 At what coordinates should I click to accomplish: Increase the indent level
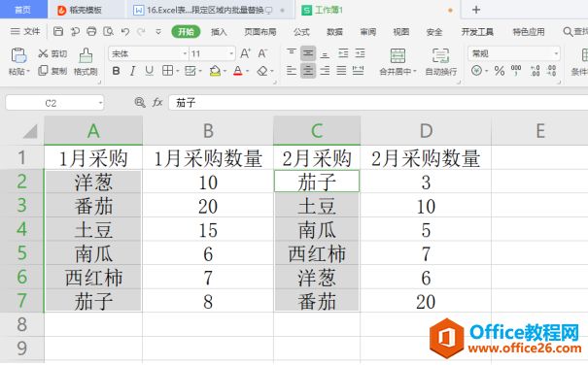(x=360, y=53)
